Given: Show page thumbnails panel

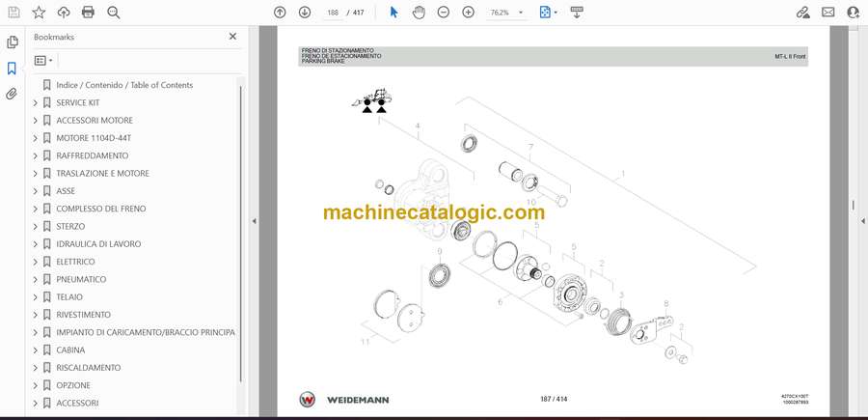Looking at the screenshot, I should click(x=12, y=42).
